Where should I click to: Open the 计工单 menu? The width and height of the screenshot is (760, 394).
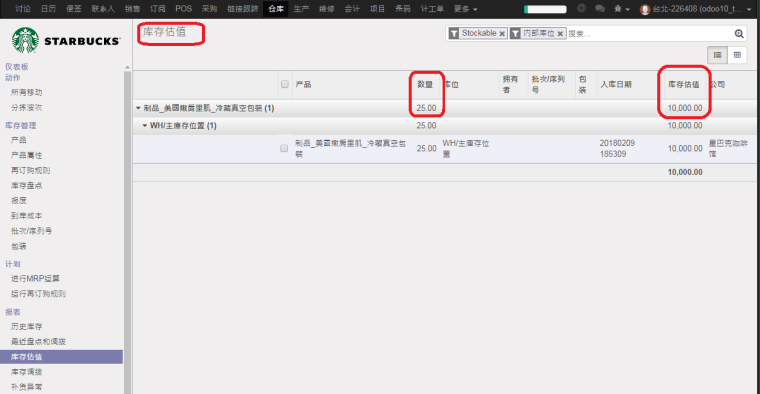(432, 9)
